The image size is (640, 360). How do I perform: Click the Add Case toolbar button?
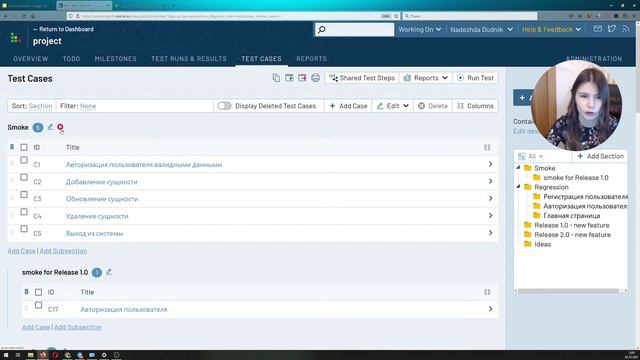tap(348, 106)
